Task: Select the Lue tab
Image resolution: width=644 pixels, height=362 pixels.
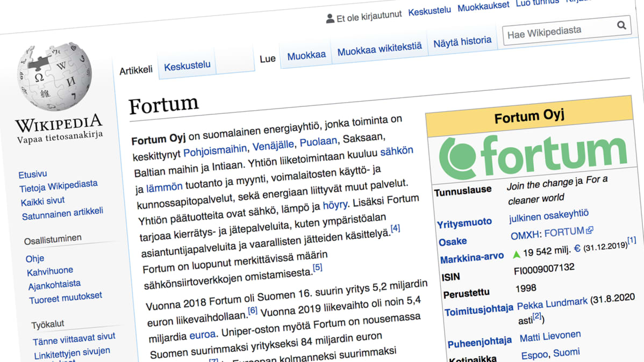Action: pos(267,59)
